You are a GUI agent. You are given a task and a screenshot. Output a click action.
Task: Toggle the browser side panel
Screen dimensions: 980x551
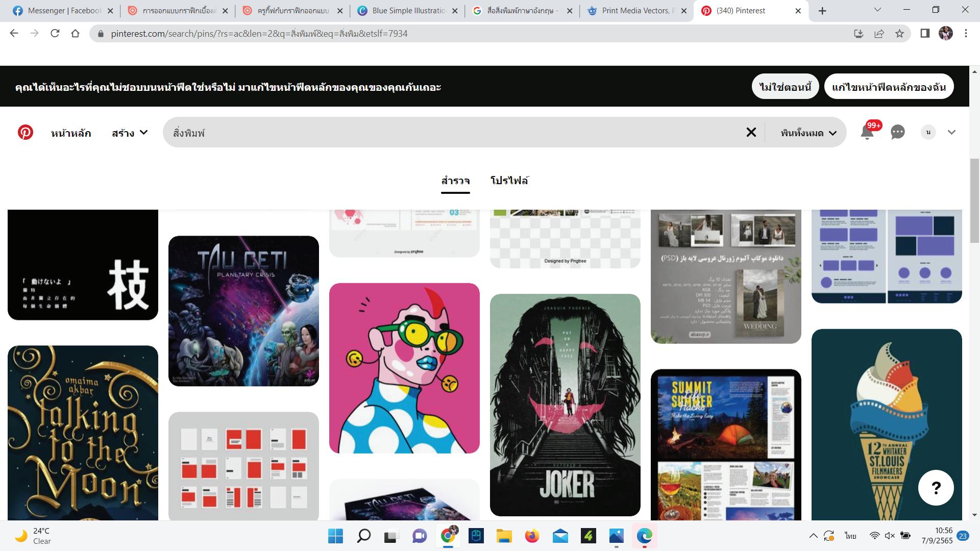coord(925,33)
